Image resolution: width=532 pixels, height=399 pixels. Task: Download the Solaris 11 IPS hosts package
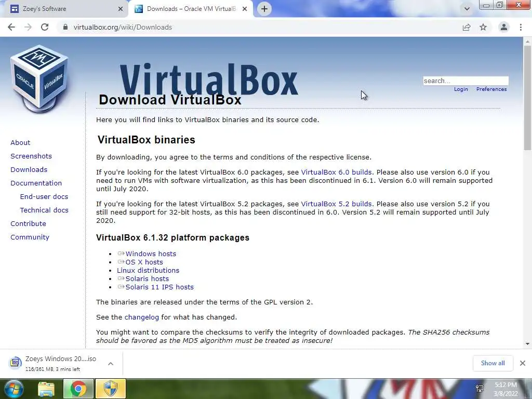coord(159,287)
